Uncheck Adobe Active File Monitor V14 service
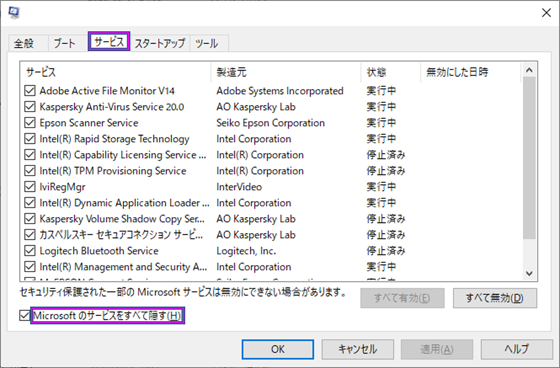The height and width of the screenshot is (368, 560). [x=30, y=91]
